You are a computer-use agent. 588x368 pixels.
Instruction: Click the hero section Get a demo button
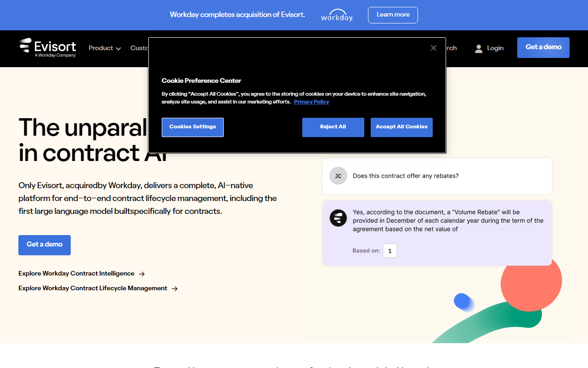(x=45, y=245)
